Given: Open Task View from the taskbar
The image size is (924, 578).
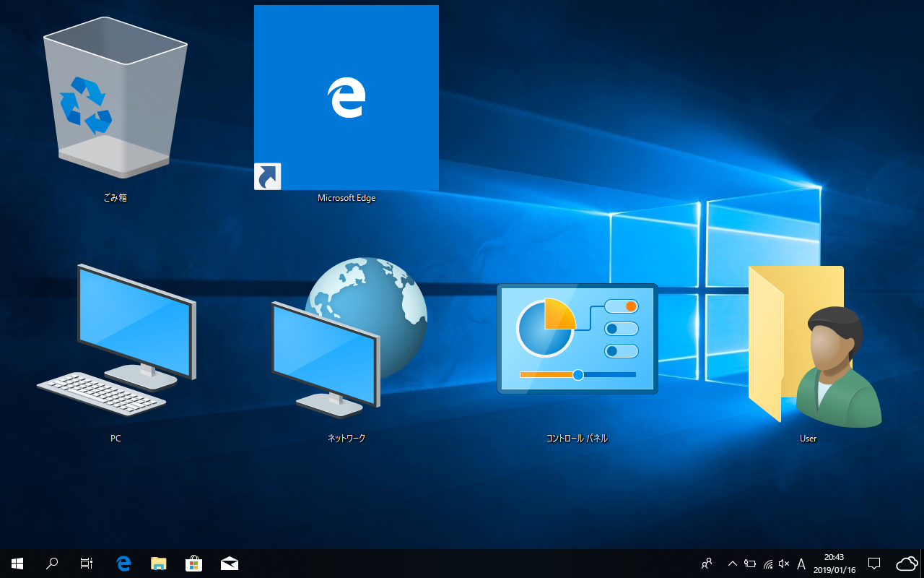Looking at the screenshot, I should pyautogui.click(x=87, y=564).
